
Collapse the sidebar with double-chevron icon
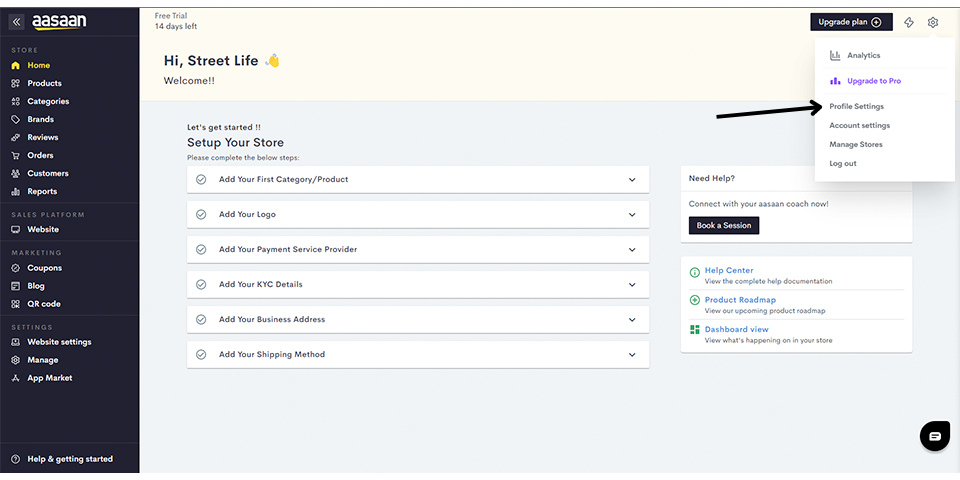click(16, 21)
